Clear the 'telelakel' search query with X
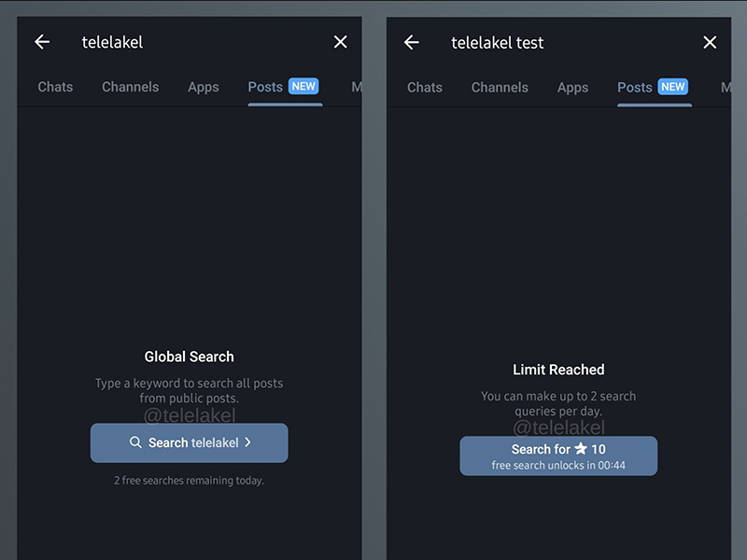Screen dimensions: 747x560 [x=340, y=42]
